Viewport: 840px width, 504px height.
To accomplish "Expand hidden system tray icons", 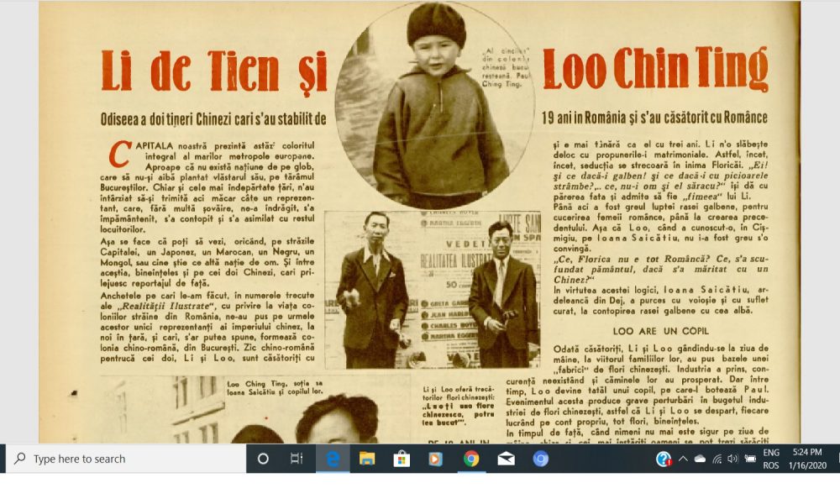I will pyautogui.click(x=683, y=460).
